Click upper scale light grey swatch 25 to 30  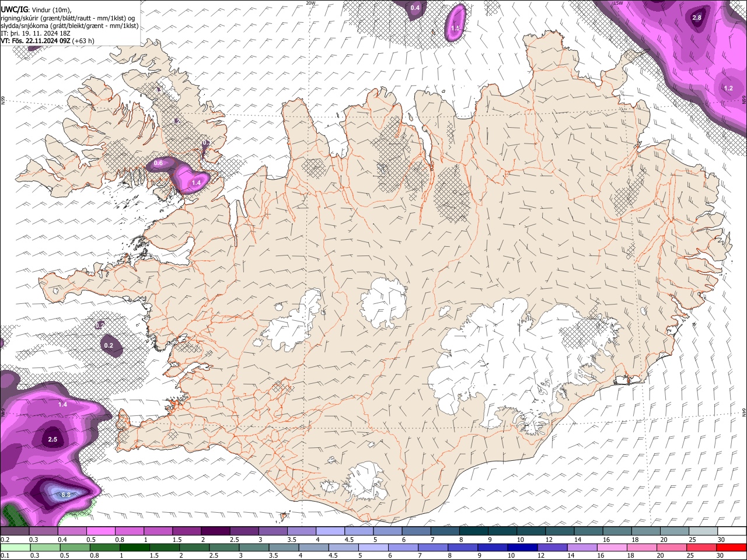pos(703,531)
